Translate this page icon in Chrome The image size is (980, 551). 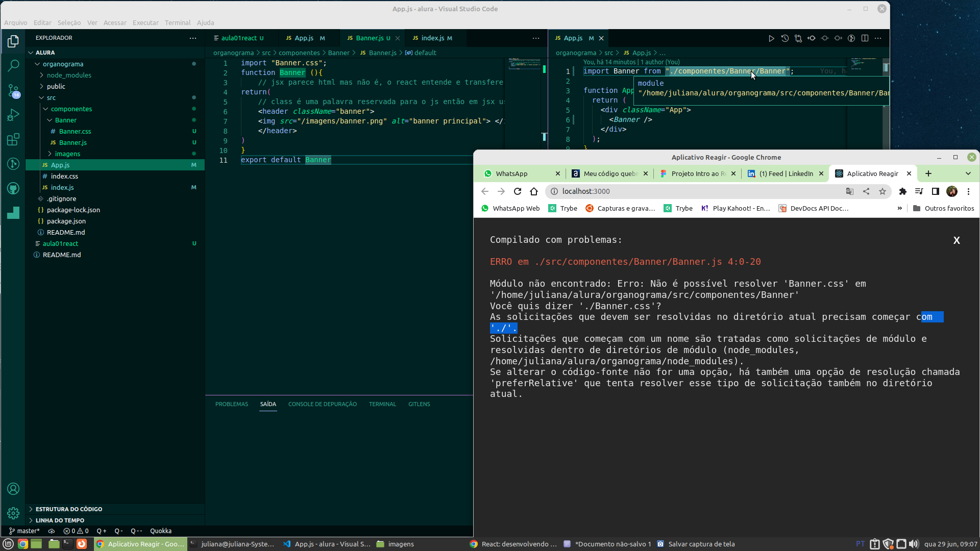[x=850, y=191]
